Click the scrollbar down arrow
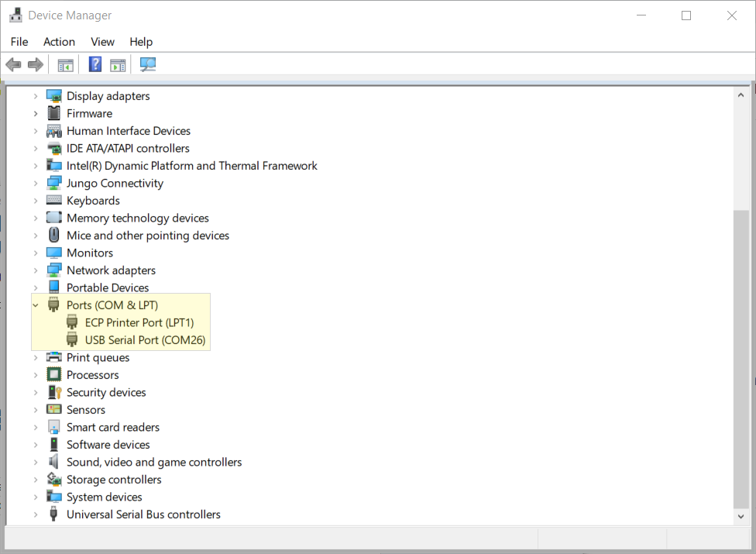The image size is (756, 554). coord(741,516)
